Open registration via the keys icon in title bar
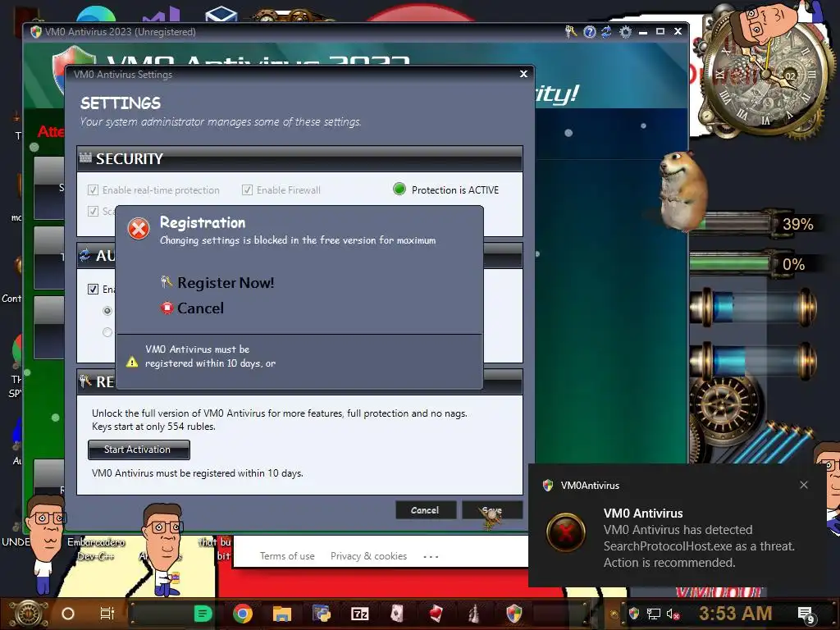This screenshot has width=840, height=630. coord(571,32)
